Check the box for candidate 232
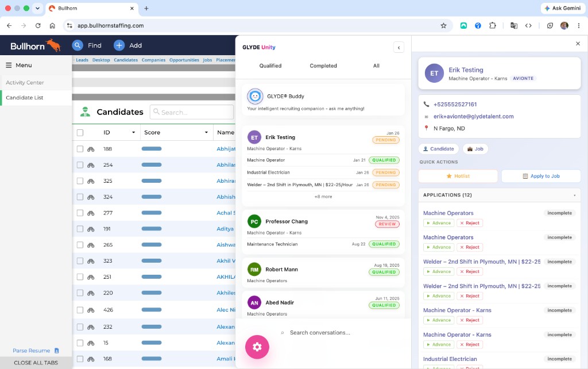 pyautogui.click(x=80, y=327)
